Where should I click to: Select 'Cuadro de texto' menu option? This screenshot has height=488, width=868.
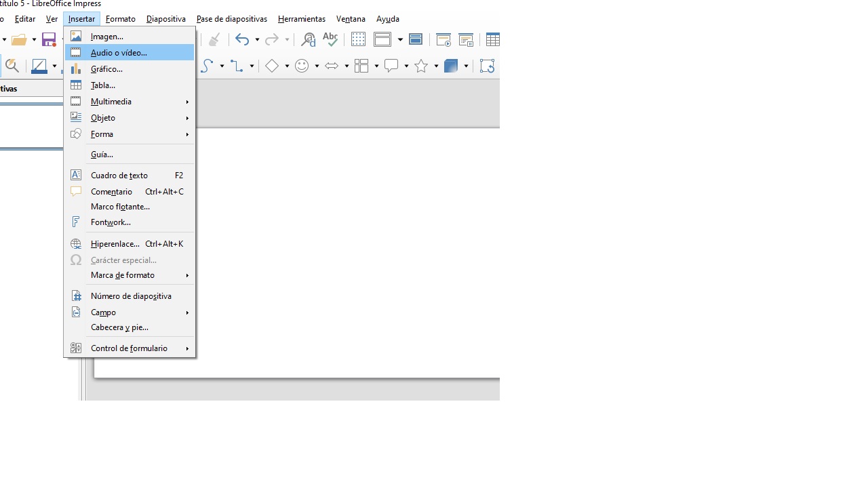pyautogui.click(x=119, y=176)
